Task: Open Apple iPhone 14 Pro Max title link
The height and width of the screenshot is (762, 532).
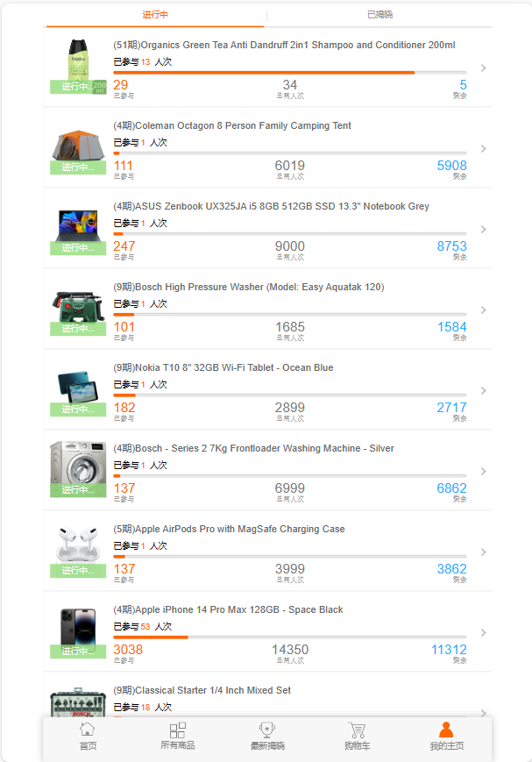Action: coord(229,609)
